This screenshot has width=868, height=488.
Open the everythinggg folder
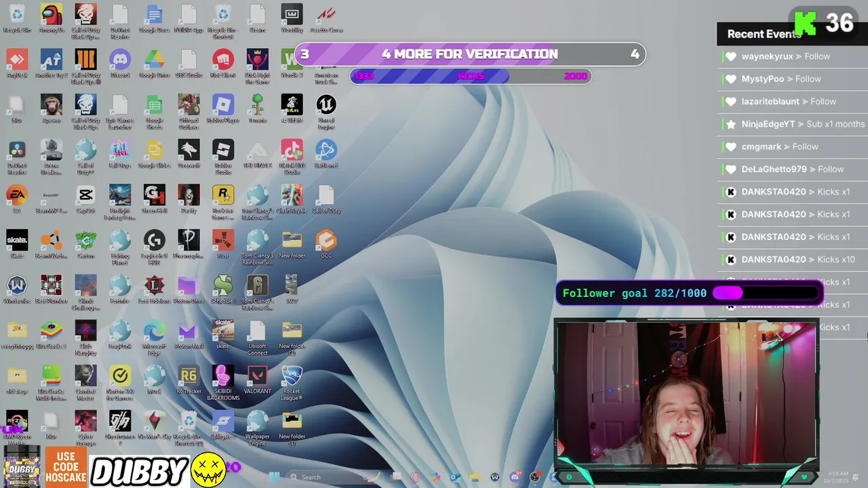pyautogui.click(x=17, y=335)
